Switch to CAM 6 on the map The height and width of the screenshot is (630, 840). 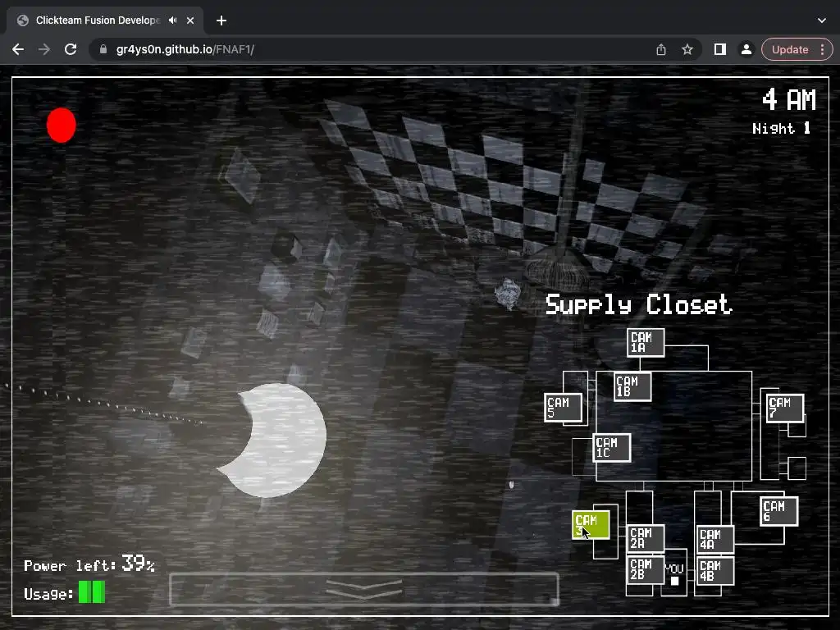[779, 512]
